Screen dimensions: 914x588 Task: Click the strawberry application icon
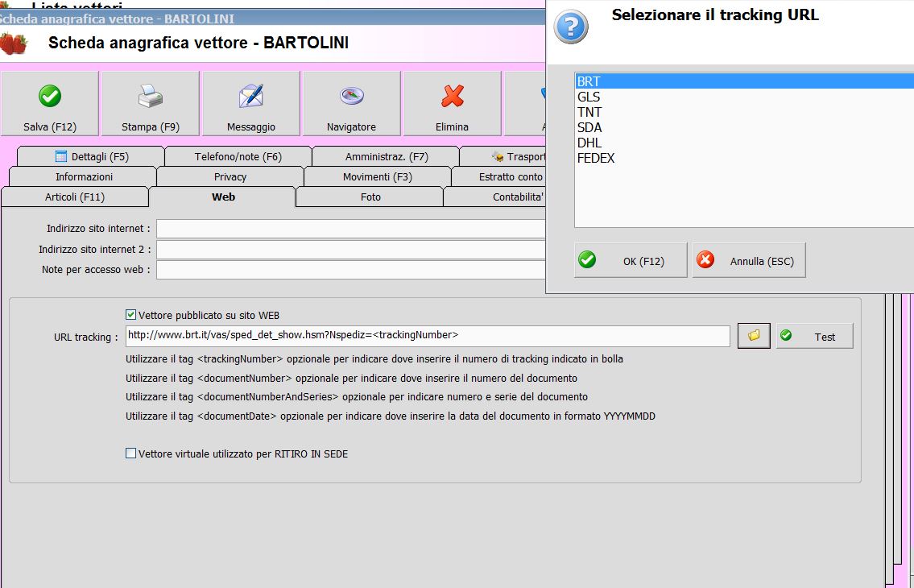(x=13, y=43)
